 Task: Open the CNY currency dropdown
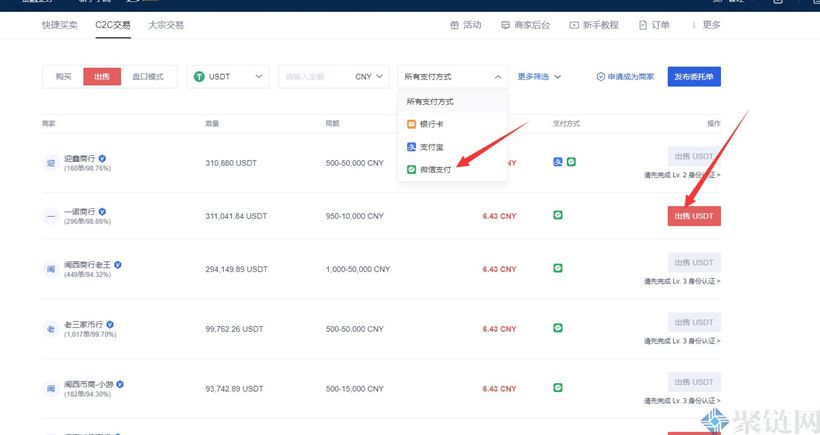click(x=369, y=77)
